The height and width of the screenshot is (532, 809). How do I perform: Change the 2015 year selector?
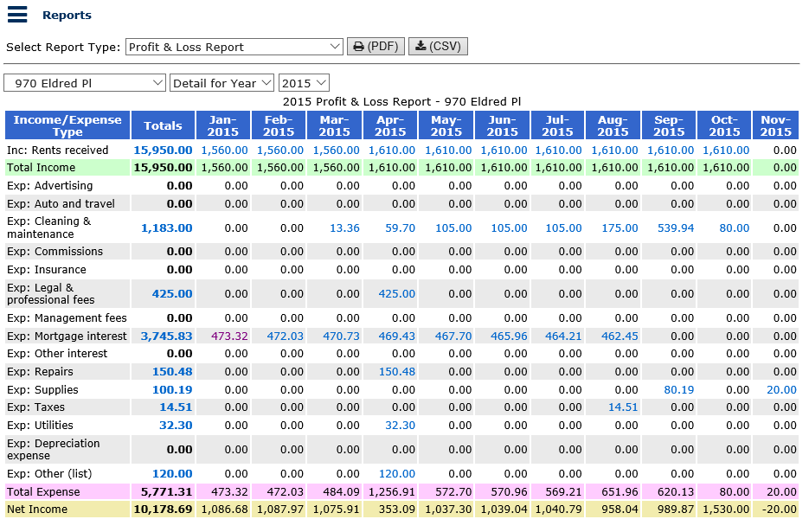(304, 83)
